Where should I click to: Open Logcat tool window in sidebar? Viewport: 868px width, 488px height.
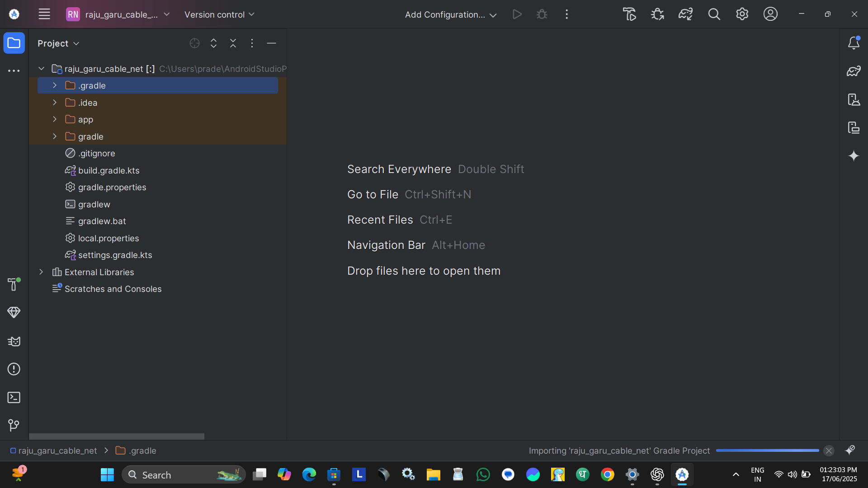click(x=14, y=341)
